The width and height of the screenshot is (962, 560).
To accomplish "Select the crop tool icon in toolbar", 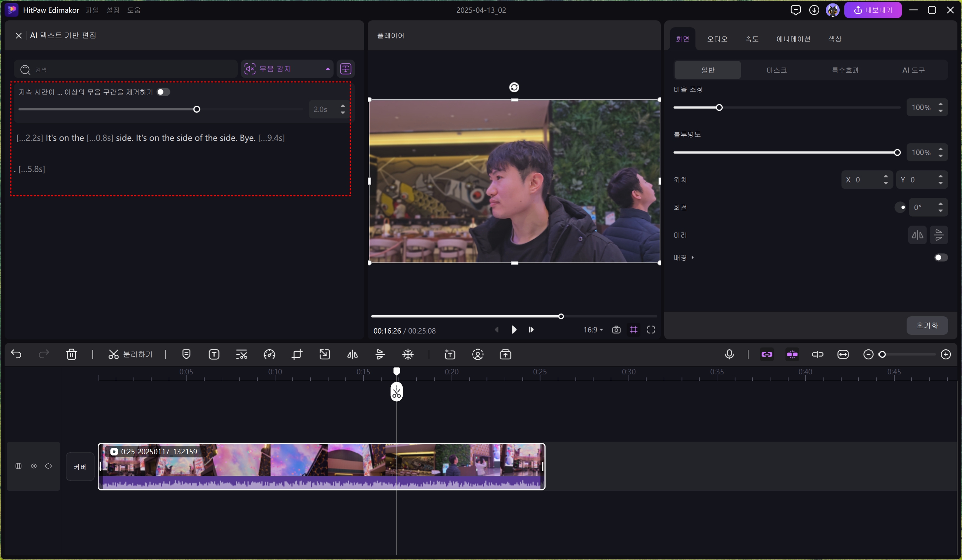I will (x=297, y=354).
